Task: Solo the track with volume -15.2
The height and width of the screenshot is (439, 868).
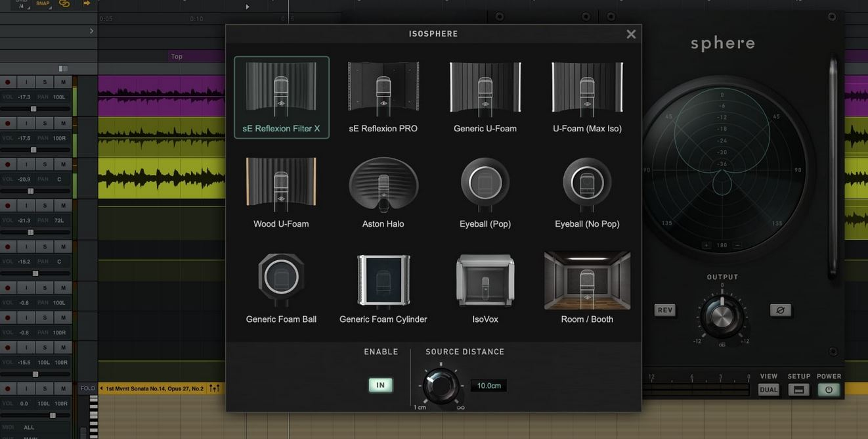Action: [45, 246]
